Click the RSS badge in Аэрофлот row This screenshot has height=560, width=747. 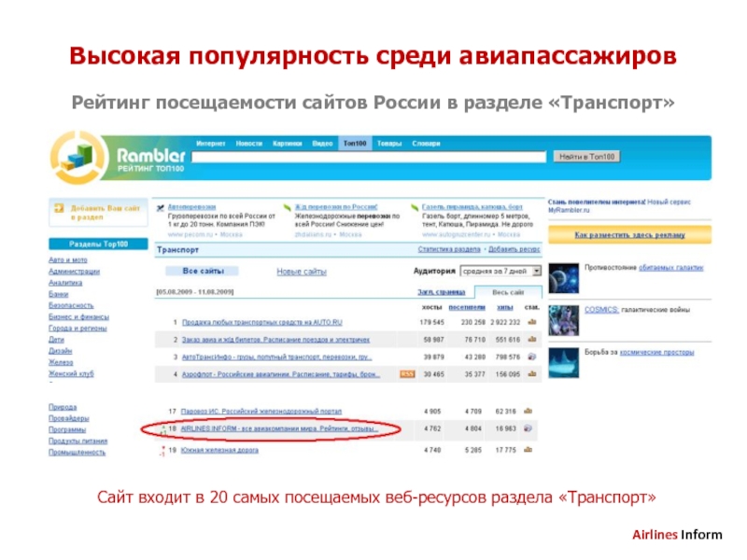[407, 374]
